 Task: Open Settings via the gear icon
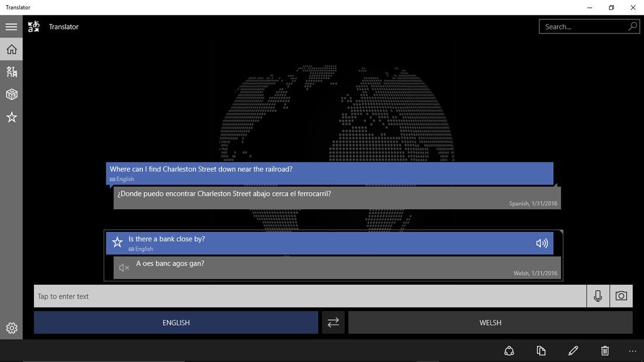coord(11,328)
